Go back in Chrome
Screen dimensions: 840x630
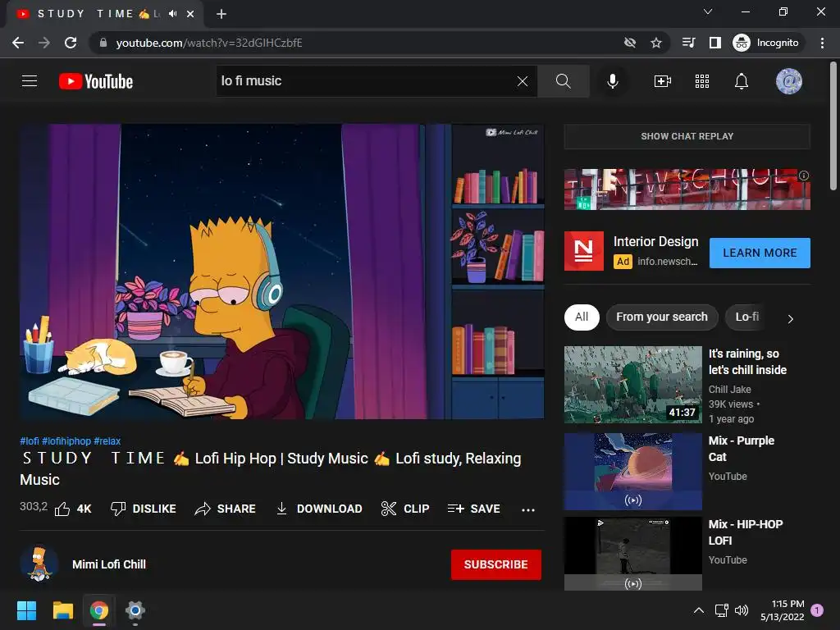[x=18, y=43]
